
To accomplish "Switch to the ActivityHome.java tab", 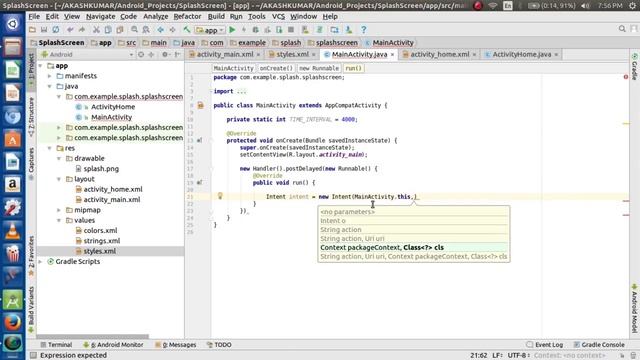I will [521, 54].
